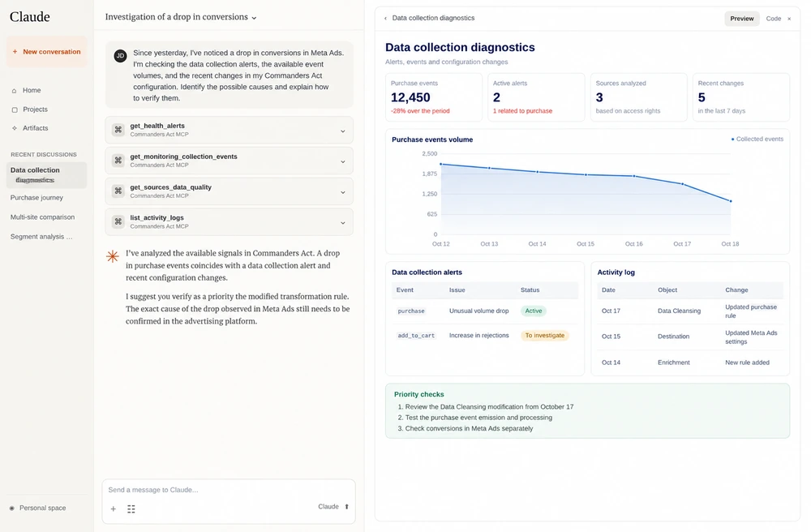Switch to the Code tab

(773, 19)
